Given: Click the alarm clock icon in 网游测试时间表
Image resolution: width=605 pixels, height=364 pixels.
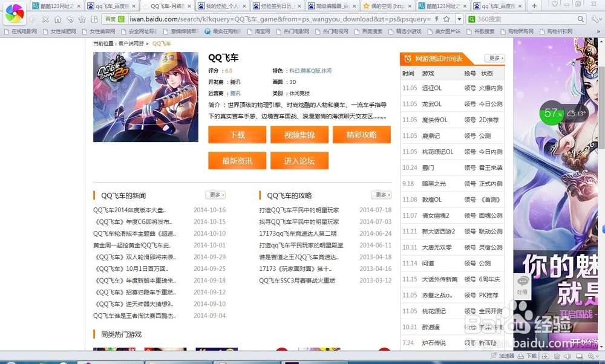Looking at the screenshot, I should (x=407, y=59).
